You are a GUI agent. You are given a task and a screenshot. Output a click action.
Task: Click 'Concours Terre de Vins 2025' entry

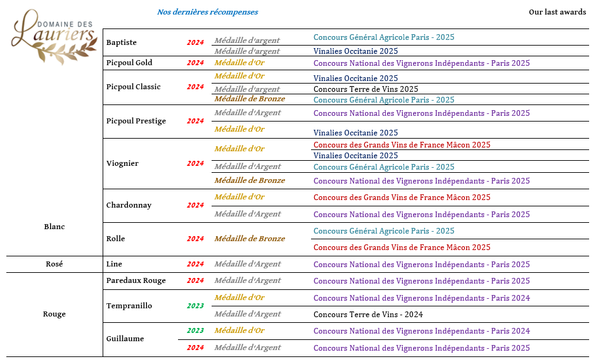(366, 89)
